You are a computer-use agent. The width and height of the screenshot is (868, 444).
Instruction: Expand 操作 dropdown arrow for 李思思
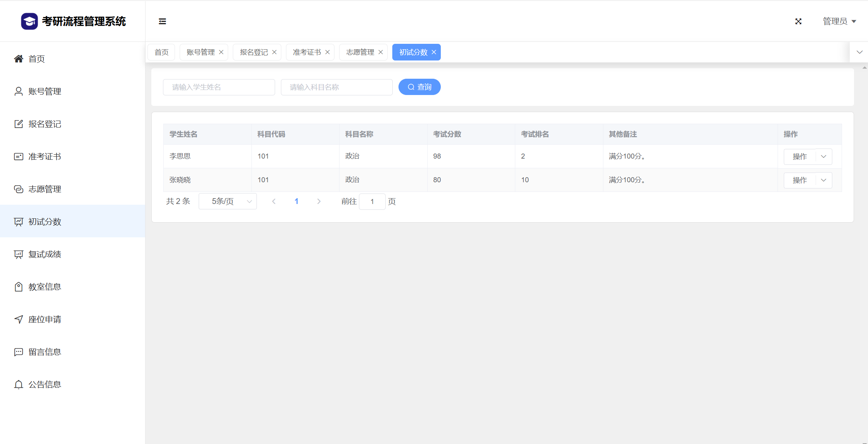[823, 157]
